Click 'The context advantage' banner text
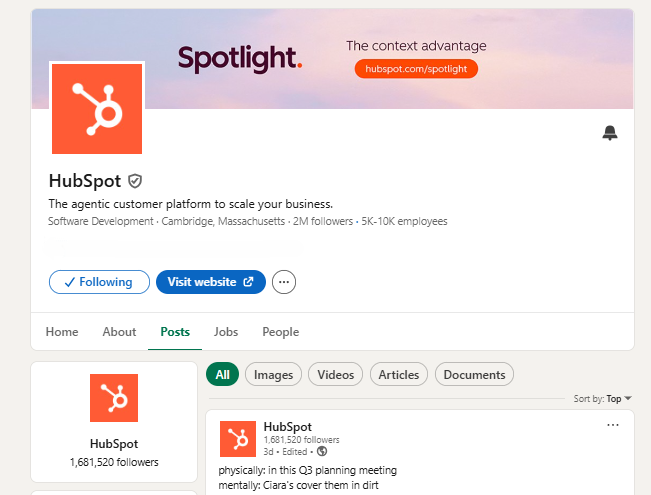 point(416,46)
